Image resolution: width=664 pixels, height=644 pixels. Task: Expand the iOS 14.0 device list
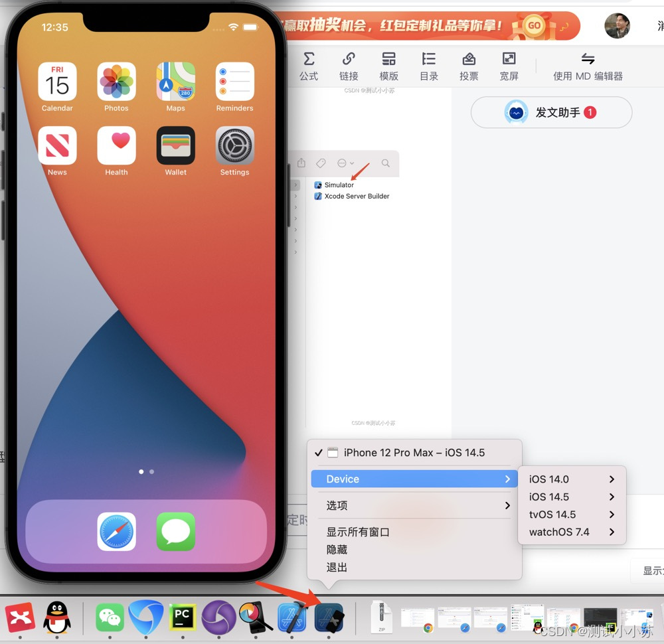click(x=572, y=479)
